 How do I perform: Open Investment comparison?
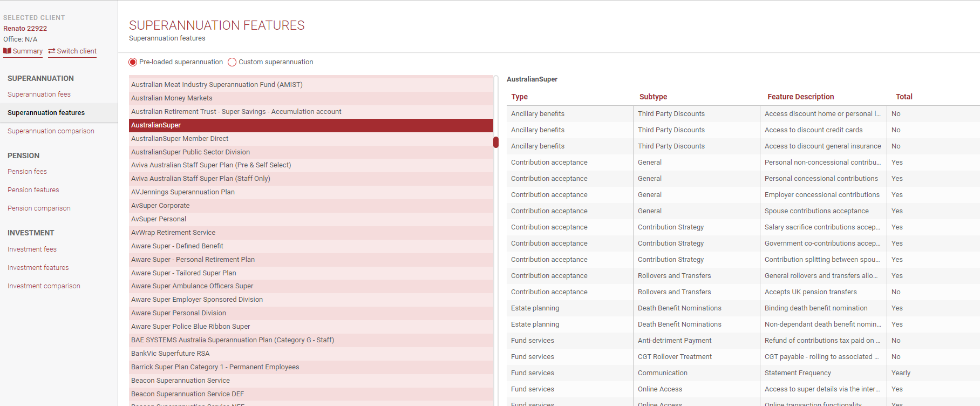tap(44, 286)
